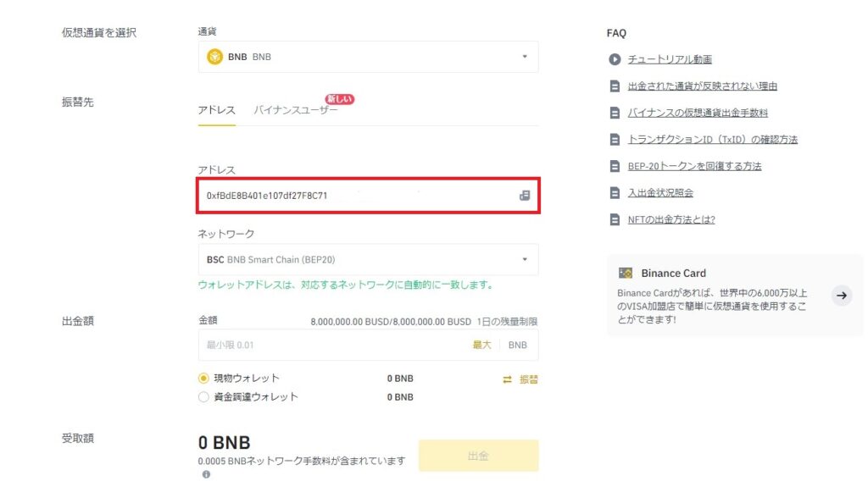This screenshot has height=481, width=868.
Task: Open the NFTの出金方法とは? link
Action: tap(671, 219)
